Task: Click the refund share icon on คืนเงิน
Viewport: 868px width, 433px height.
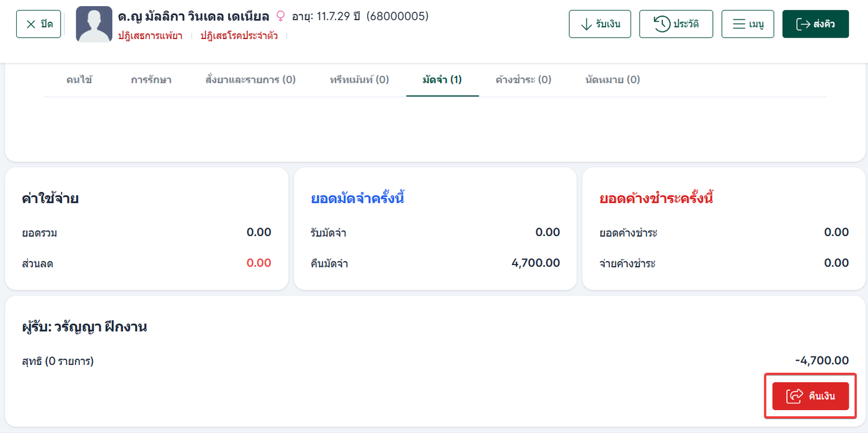Action: point(794,396)
